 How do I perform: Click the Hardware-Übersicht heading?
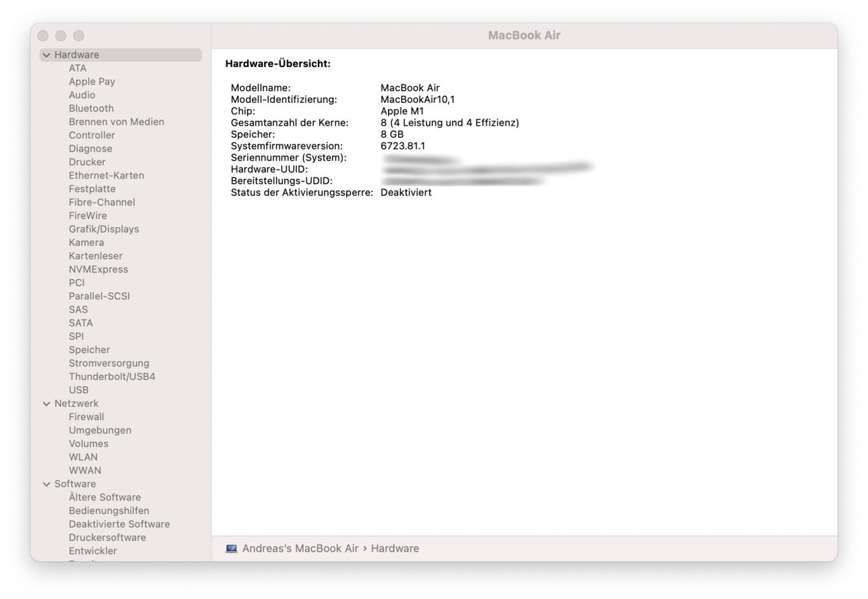pyautogui.click(x=278, y=64)
